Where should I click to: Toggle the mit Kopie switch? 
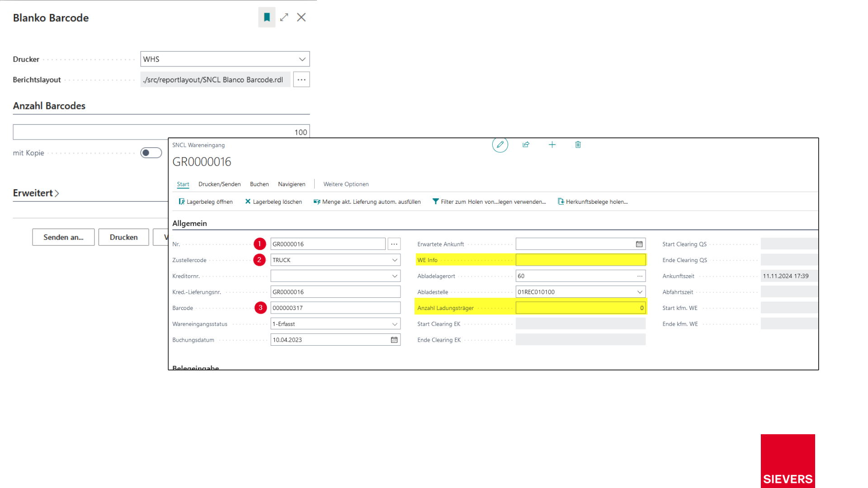pos(151,153)
